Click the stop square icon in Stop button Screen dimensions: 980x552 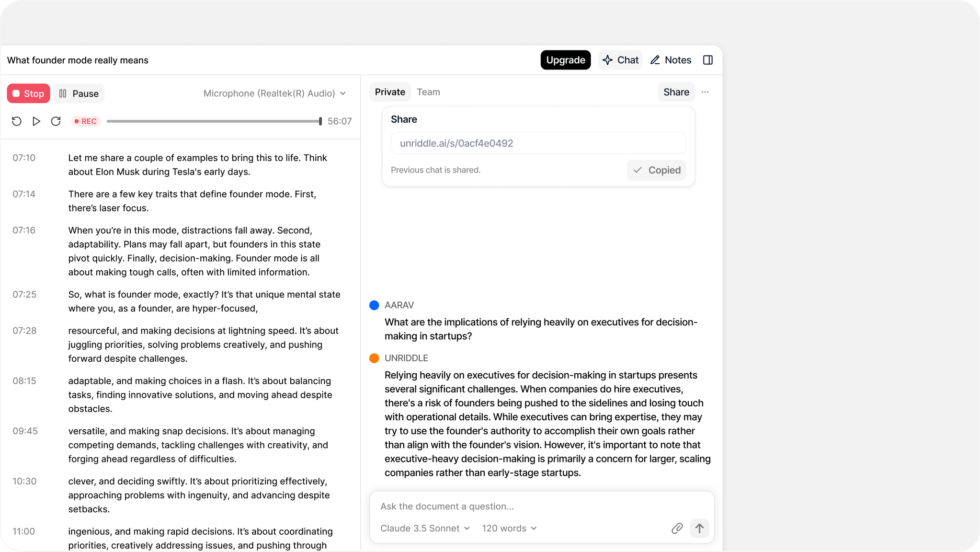(x=16, y=93)
